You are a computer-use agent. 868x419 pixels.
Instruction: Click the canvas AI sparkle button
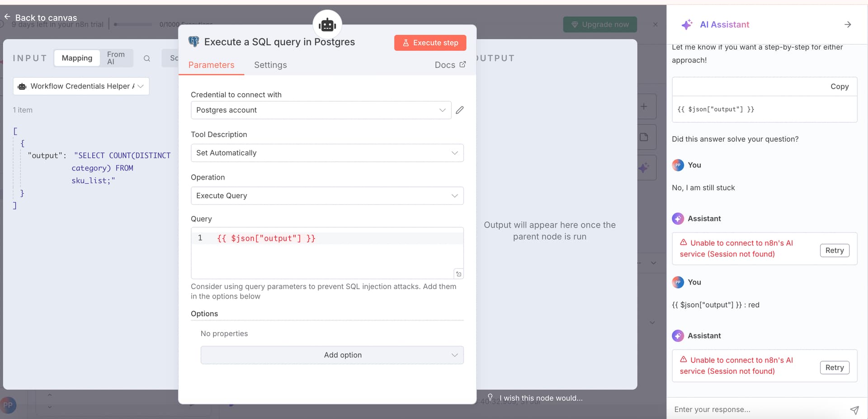tap(644, 168)
